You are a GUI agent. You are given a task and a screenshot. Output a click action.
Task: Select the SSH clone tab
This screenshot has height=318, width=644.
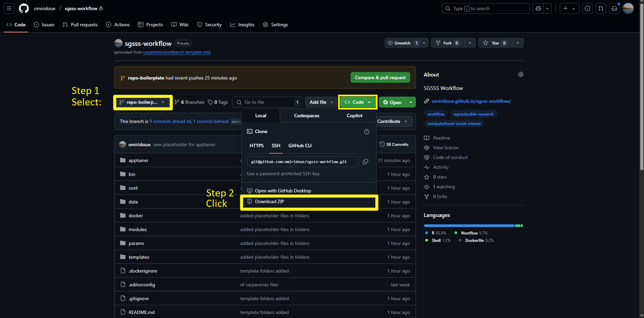click(x=276, y=146)
